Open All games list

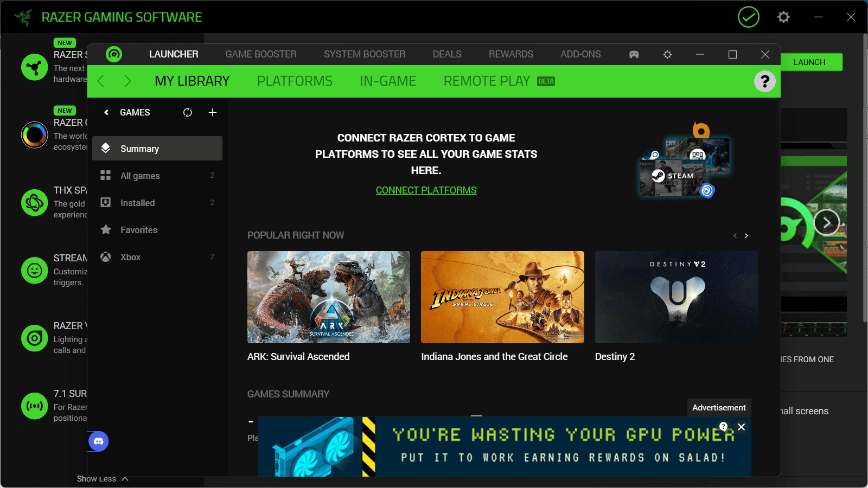tap(157, 176)
